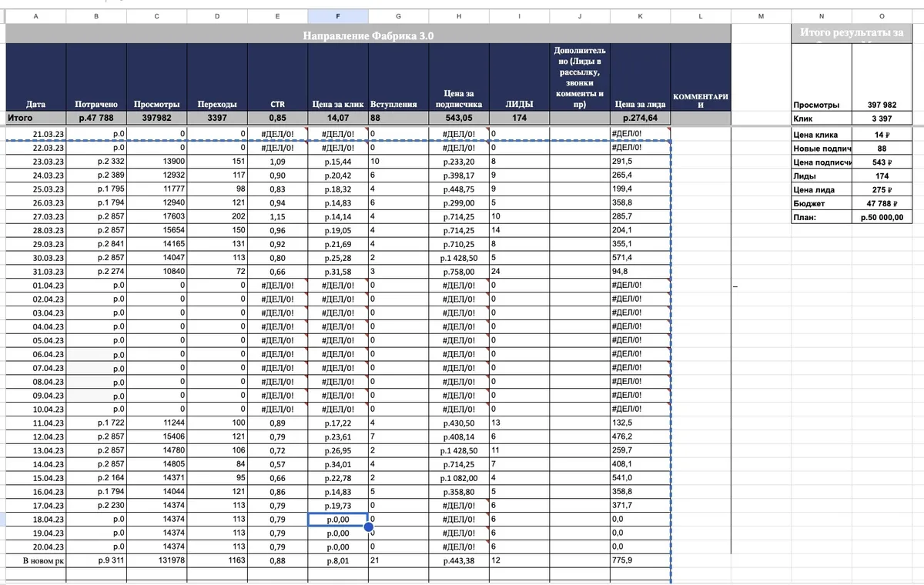The height and width of the screenshot is (585, 924).
Task: Click summary value '47 788 ₽'
Action: [882, 203]
